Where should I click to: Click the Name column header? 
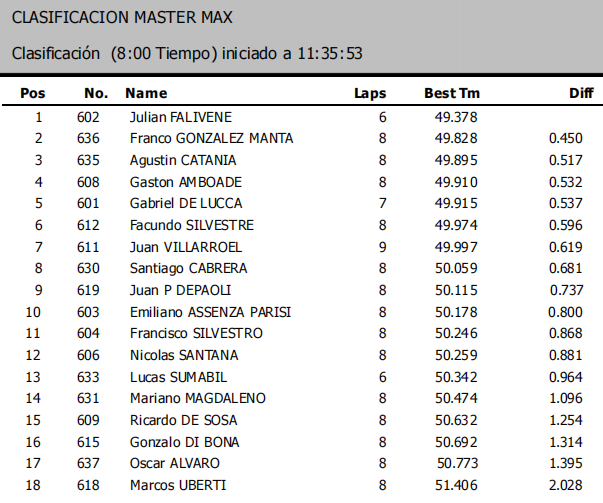146,93
